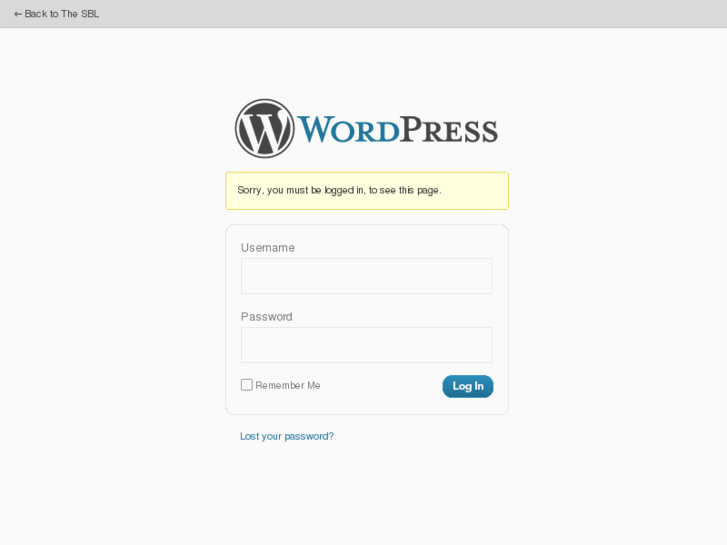
Task: Click the Username label
Action: [x=268, y=248]
